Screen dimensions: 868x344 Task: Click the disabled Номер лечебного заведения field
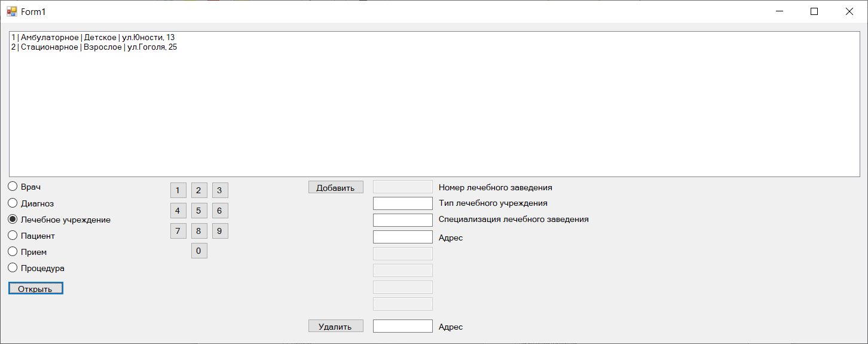tap(403, 187)
